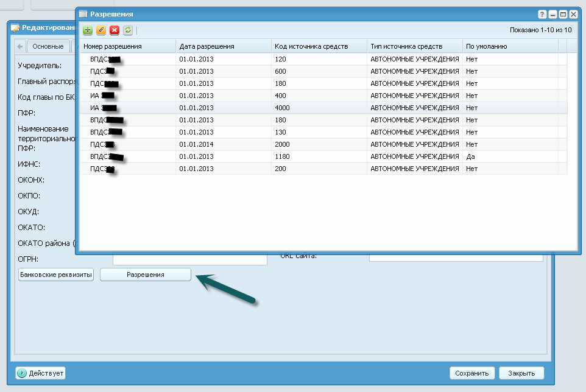Click the Да value in По умолчанию column
Viewport: 586px width, 392px height.
(470, 156)
